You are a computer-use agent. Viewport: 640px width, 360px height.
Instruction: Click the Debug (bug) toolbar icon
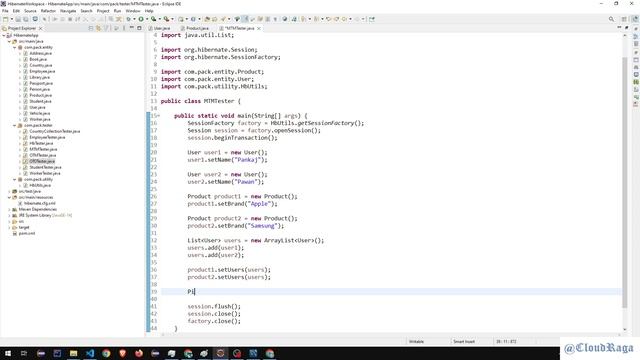pyautogui.click(x=129, y=19)
